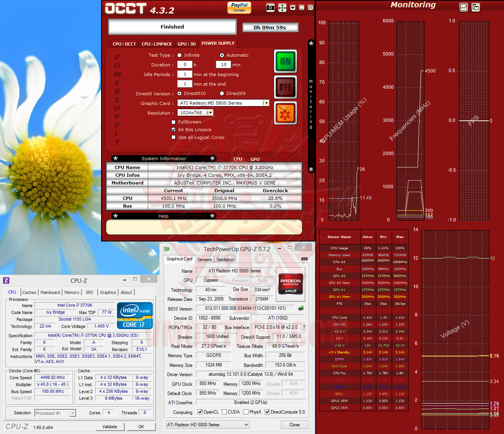Click OK button in CPU-Z
The height and width of the screenshot is (434, 504).
click(141, 427)
